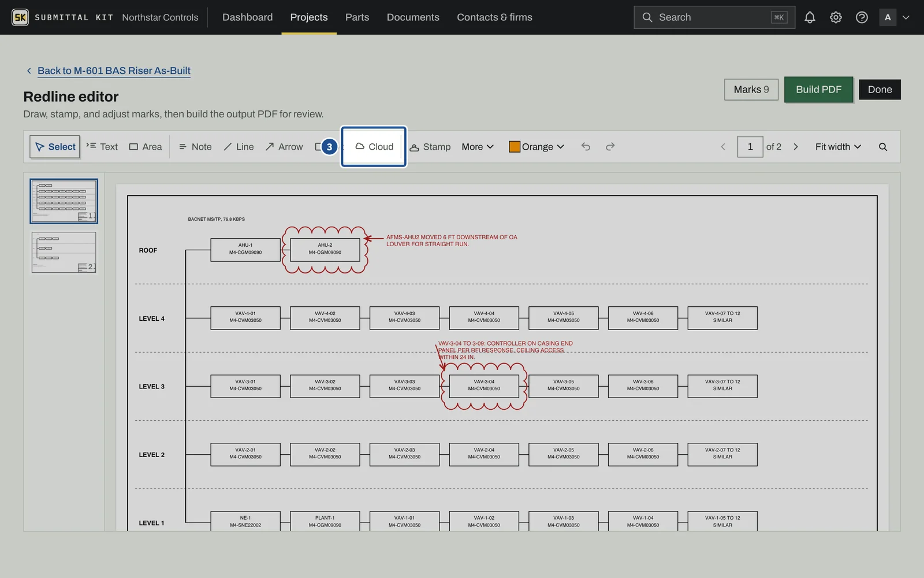Click the orange color swatch
The width and height of the screenshot is (924, 578).
515,147
